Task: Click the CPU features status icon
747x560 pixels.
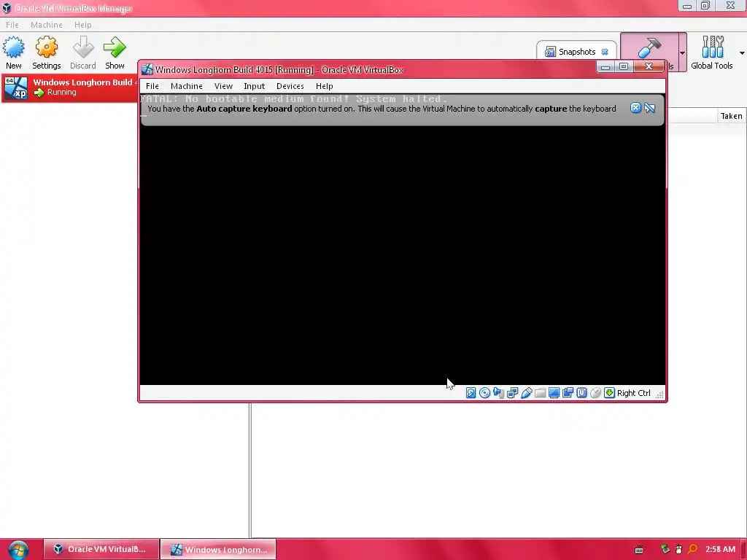Action: click(x=581, y=393)
